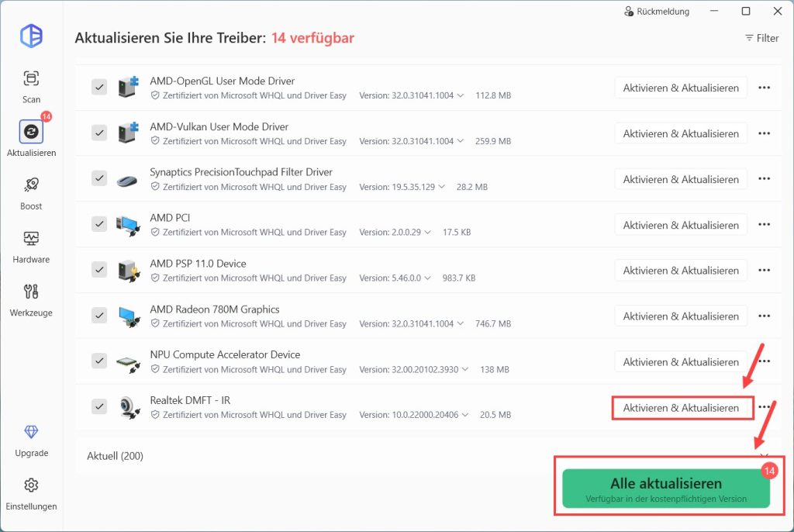Click the Realtek DMFT webcam icon
The height and width of the screenshot is (532, 794).
pos(129,407)
